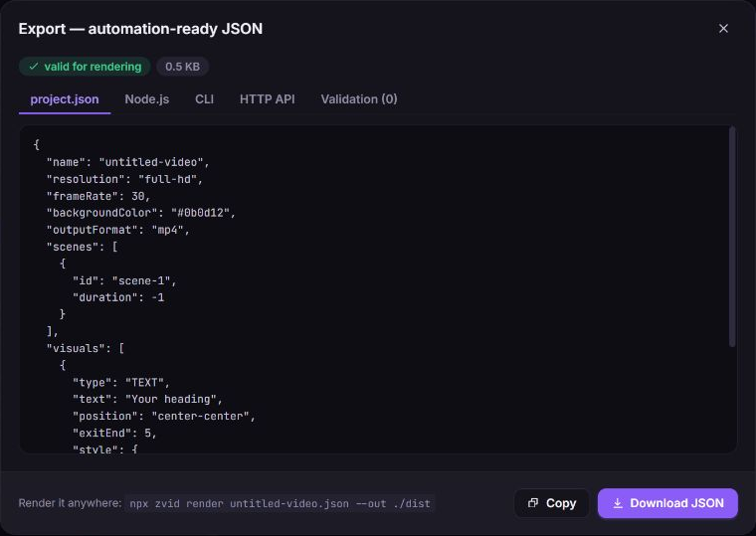Click the "duration": -1 line
The image size is (756, 536).
(118, 298)
